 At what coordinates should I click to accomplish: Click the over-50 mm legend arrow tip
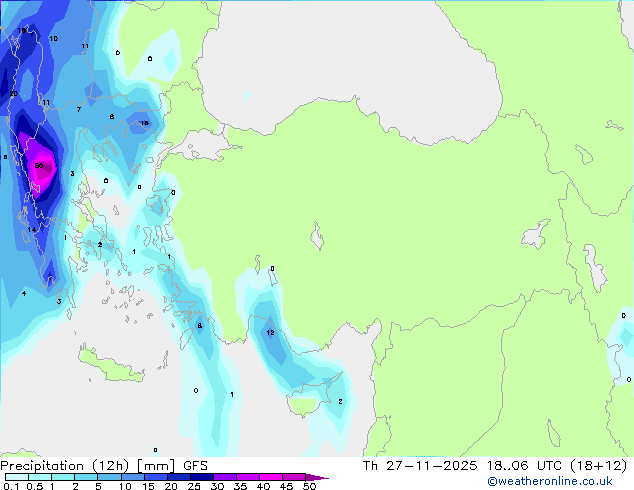317,477
